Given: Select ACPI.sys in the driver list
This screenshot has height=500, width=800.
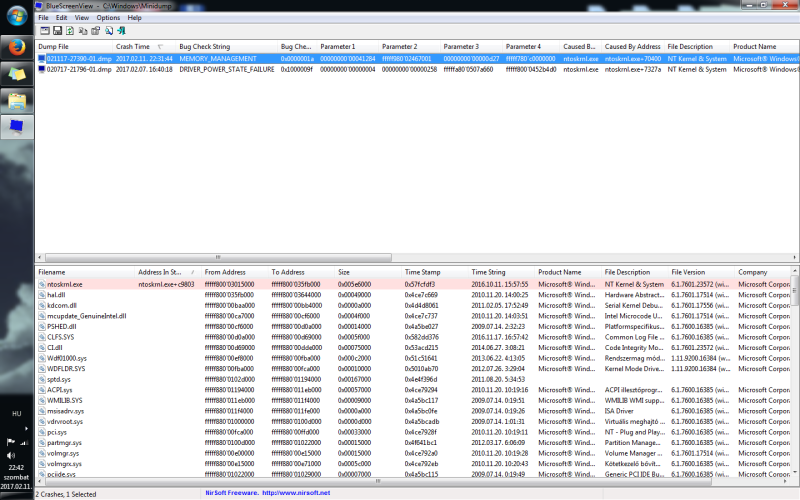Looking at the screenshot, I should click(x=60, y=390).
